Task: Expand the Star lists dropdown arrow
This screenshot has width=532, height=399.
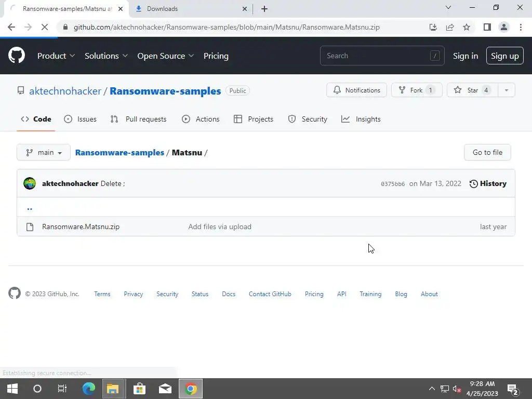Action: point(506,90)
